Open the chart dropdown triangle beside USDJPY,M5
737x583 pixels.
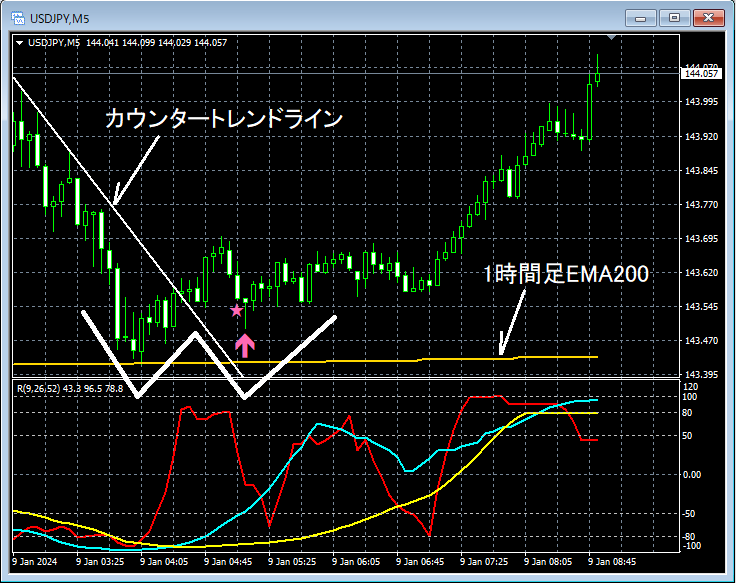19,43
